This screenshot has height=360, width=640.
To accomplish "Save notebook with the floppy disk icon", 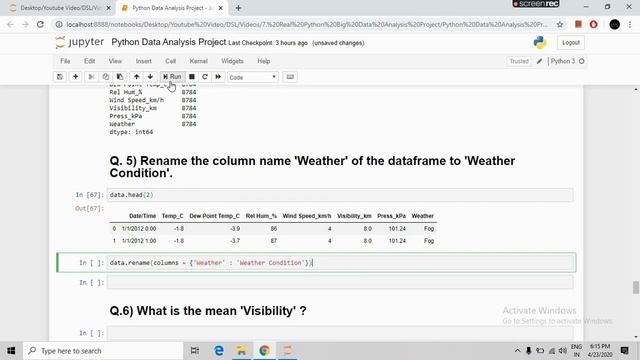I will pos(60,77).
